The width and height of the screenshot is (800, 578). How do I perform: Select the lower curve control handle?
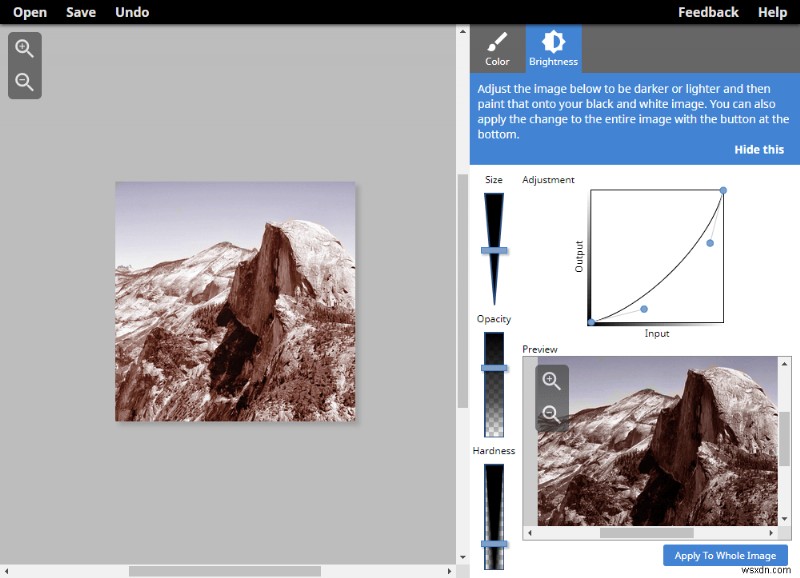[x=644, y=309]
